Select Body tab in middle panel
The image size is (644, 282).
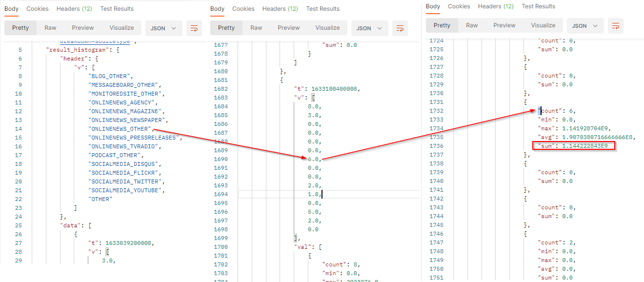click(218, 9)
